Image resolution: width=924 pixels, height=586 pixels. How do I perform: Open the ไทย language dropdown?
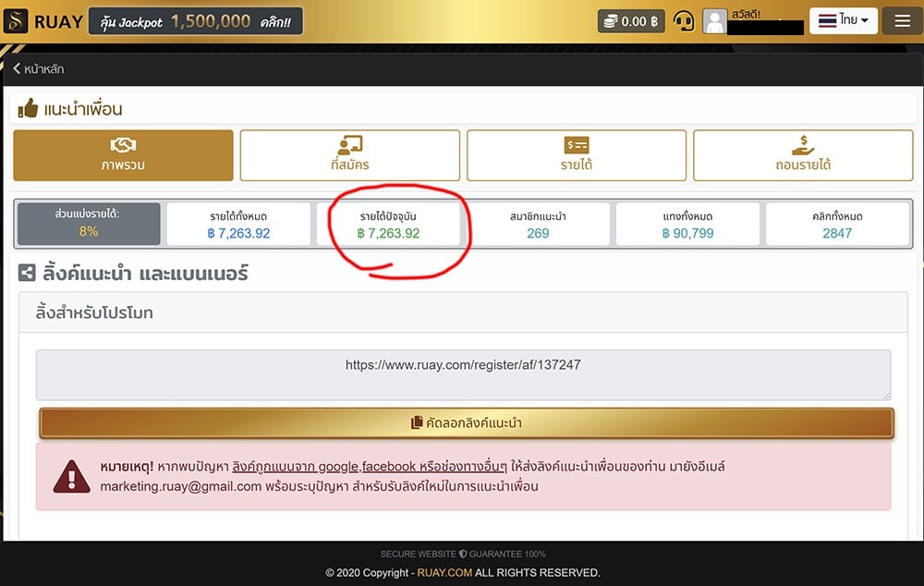[x=844, y=21]
